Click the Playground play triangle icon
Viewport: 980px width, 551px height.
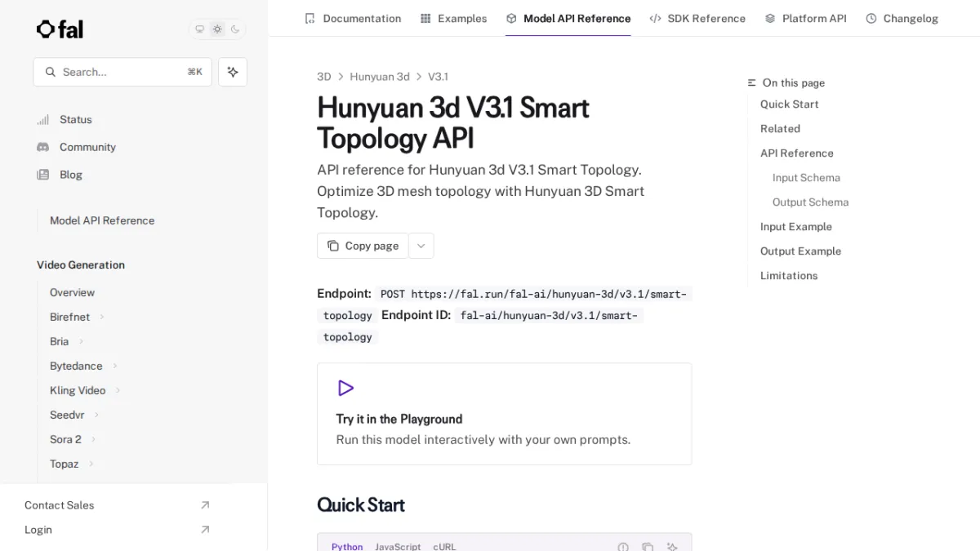[345, 388]
